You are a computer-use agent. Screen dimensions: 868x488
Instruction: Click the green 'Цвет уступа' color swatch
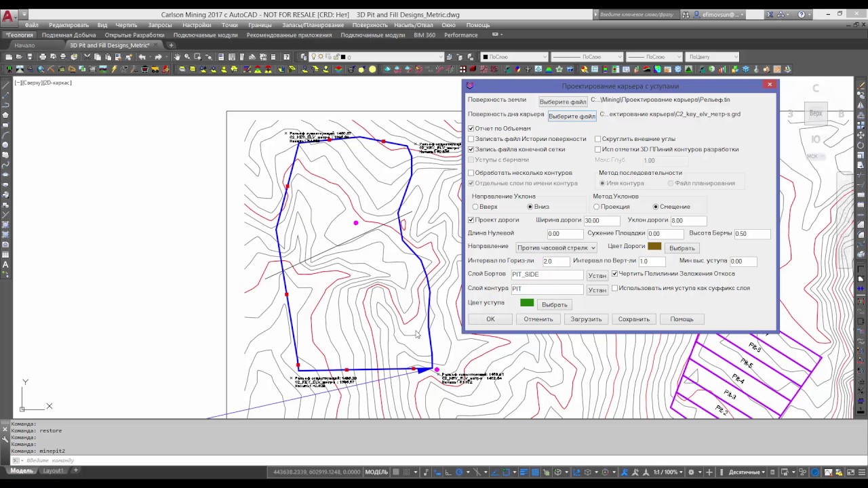point(527,303)
